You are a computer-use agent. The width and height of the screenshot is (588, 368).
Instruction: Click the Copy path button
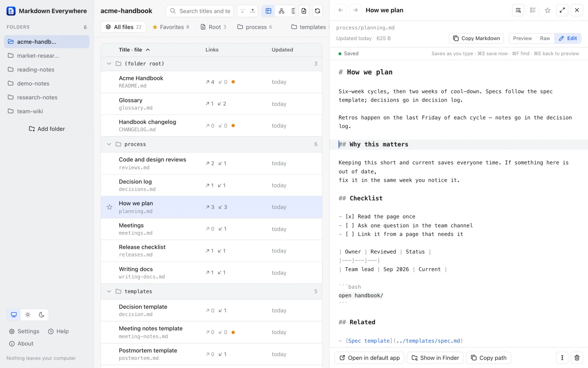[x=489, y=358]
